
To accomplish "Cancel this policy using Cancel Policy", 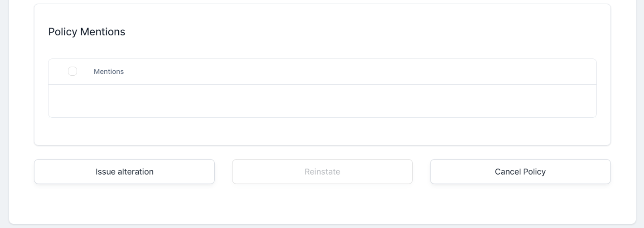I will [520, 172].
